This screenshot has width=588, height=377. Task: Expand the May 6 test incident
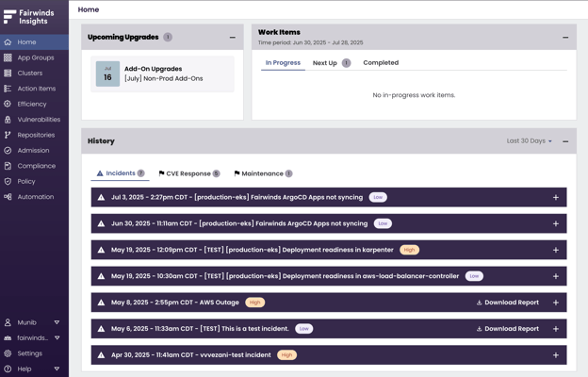[556, 329]
